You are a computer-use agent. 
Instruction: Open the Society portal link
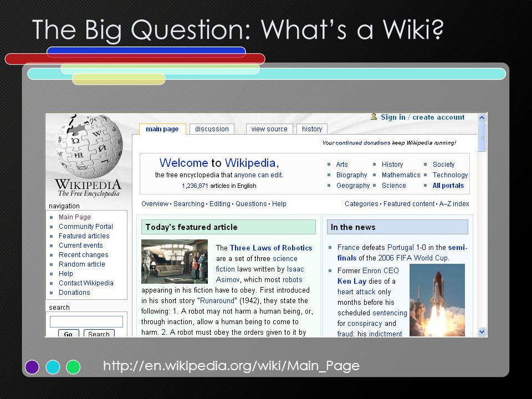(x=443, y=165)
